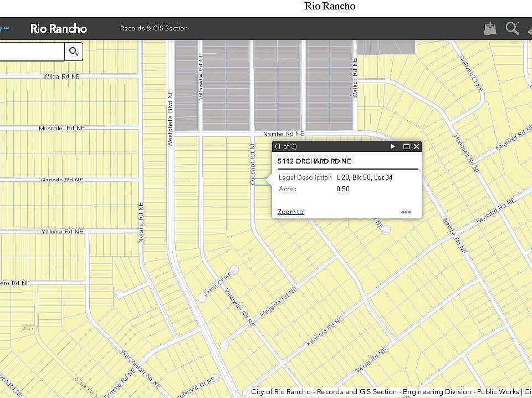Close the parcel info popup
This screenshot has height=398, width=532.
(417, 146)
